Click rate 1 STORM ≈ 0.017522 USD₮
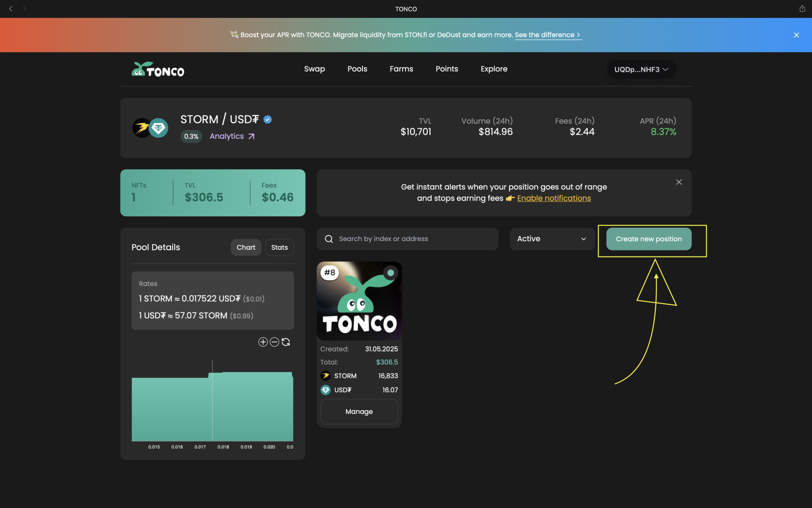The width and height of the screenshot is (812, 508). (x=202, y=299)
